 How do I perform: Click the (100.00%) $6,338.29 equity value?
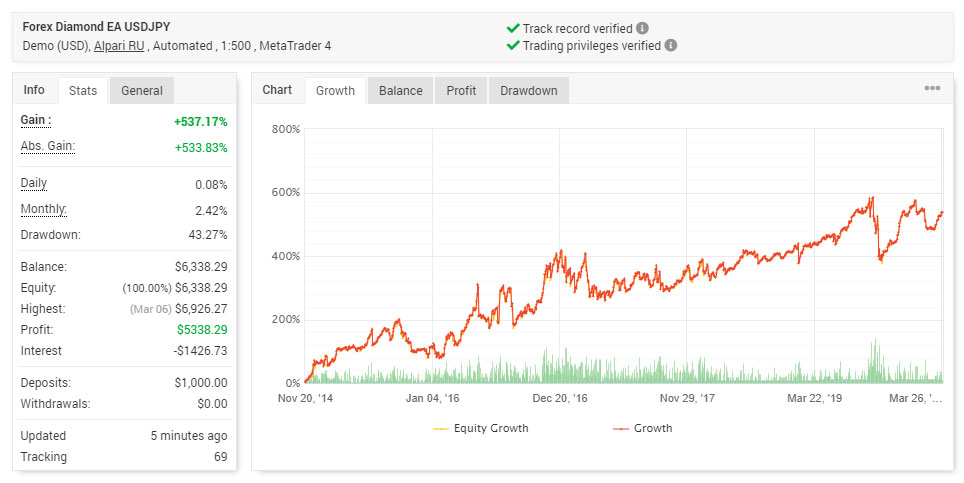175,288
